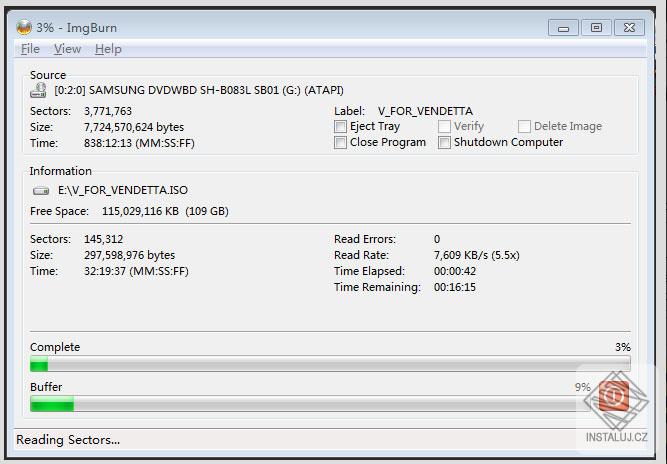Click the ImgBurn flame icon in title bar
The image size is (667, 464).
click(24, 27)
